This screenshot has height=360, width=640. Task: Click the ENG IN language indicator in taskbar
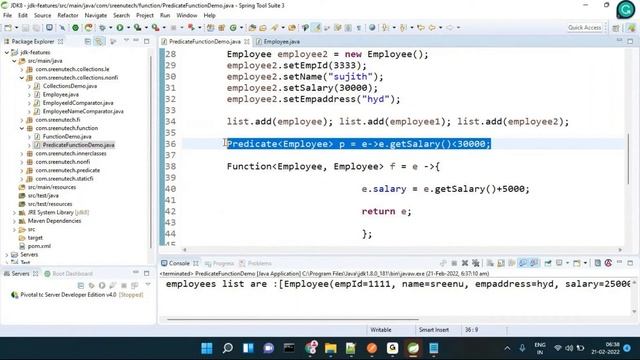(540, 348)
